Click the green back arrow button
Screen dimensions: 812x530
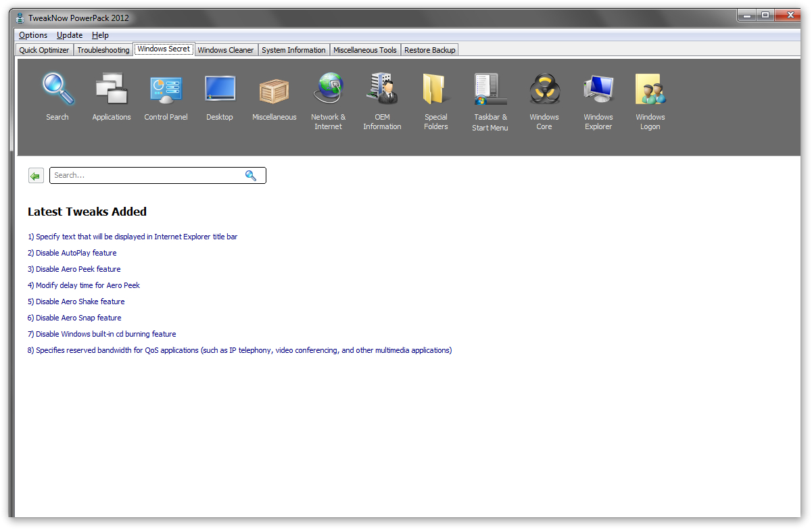point(36,176)
